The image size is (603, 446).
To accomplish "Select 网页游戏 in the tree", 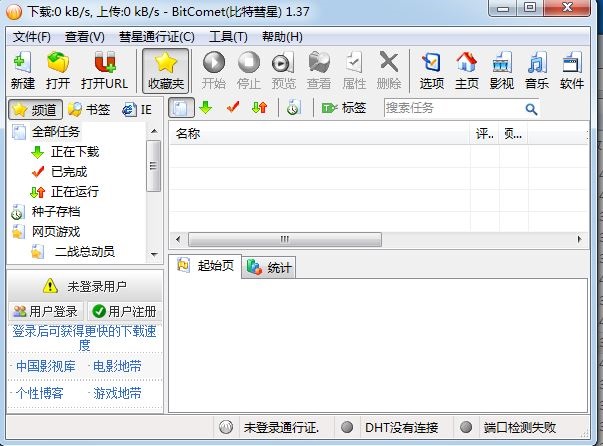I will [x=56, y=232].
